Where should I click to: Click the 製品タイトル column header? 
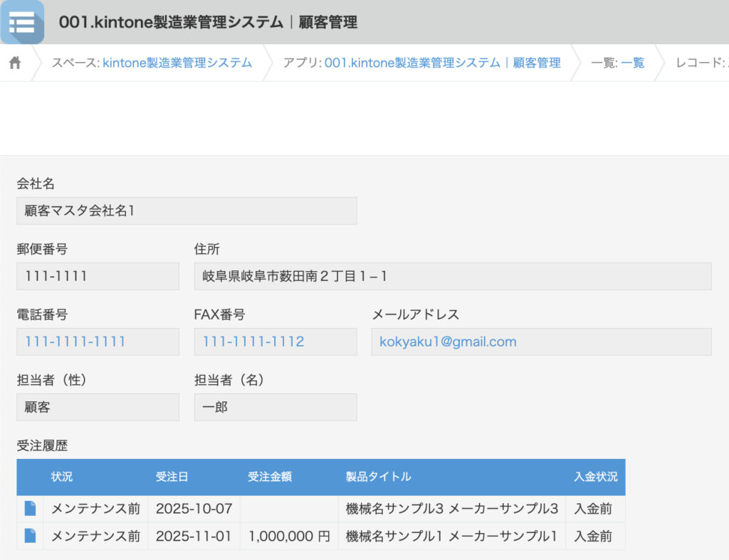tap(378, 477)
